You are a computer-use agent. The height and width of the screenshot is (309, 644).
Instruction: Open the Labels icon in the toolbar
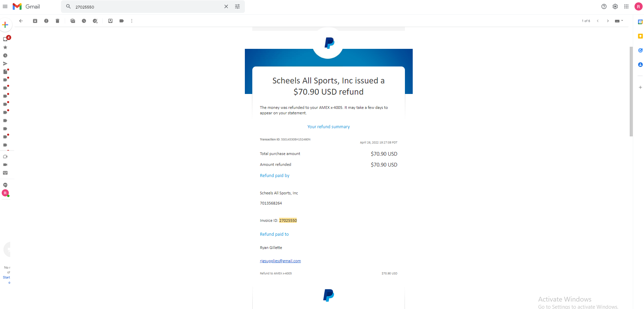pyautogui.click(x=121, y=21)
